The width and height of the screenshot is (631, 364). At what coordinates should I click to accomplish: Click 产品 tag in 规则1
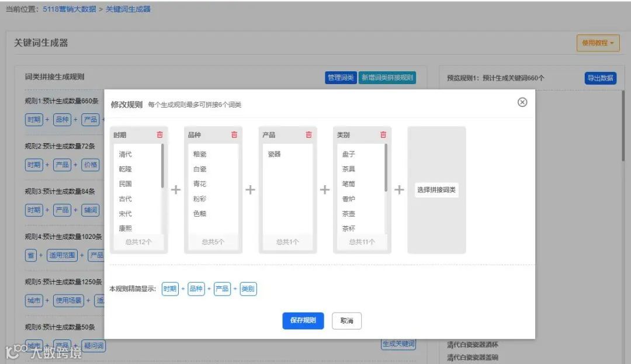(90, 119)
